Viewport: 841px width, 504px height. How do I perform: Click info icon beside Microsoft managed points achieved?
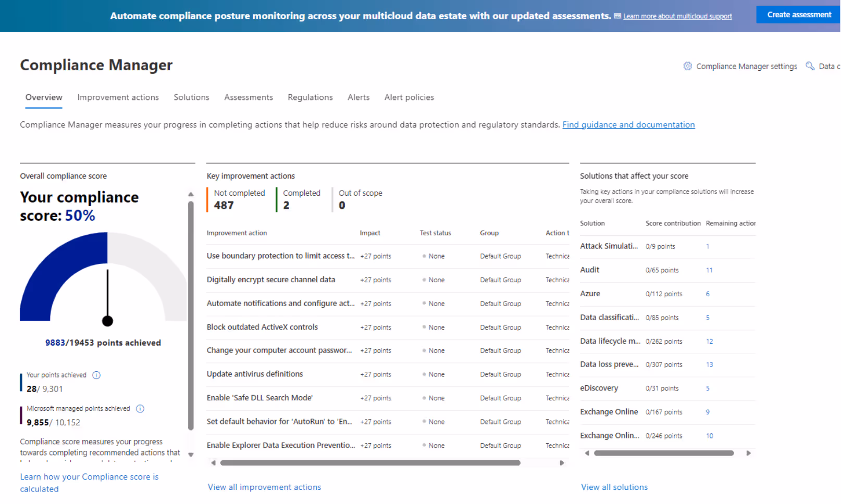(140, 409)
